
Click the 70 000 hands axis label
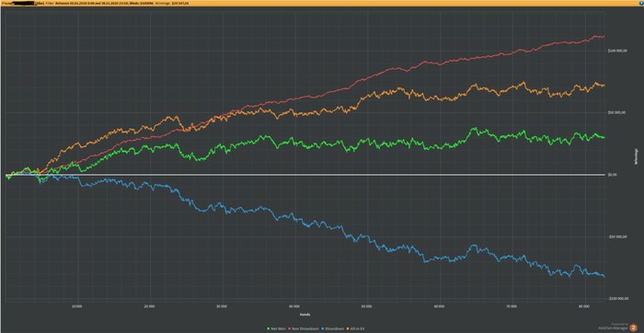(512, 306)
